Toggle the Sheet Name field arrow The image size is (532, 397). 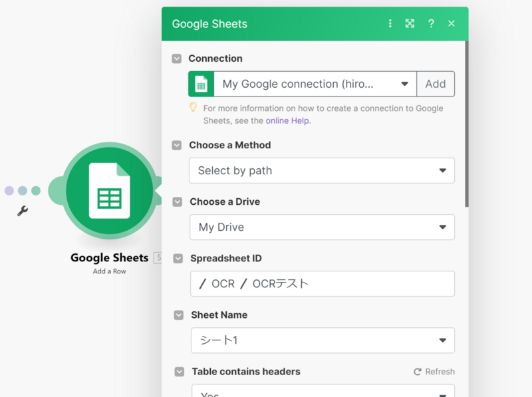(179, 315)
